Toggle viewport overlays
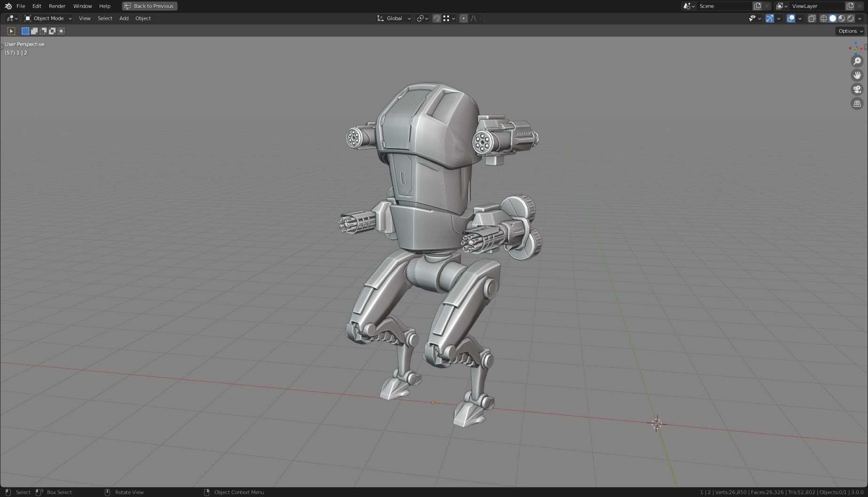Screen dimensions: 868x497 coord(791,18)
